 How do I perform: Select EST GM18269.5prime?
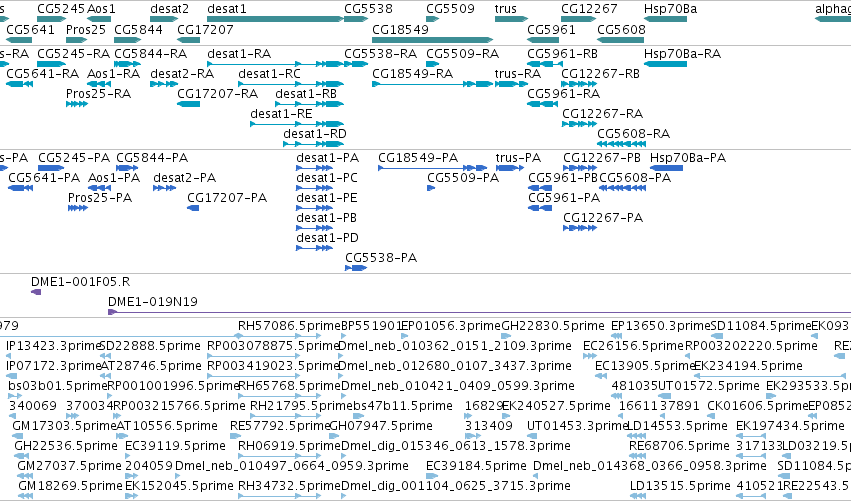coord(70,486)
